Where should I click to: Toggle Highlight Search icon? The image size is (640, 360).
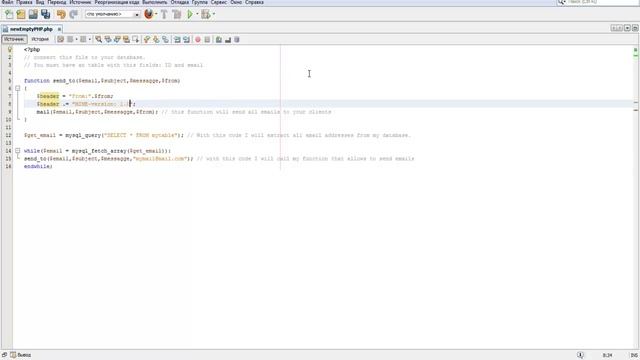[127, 40]
